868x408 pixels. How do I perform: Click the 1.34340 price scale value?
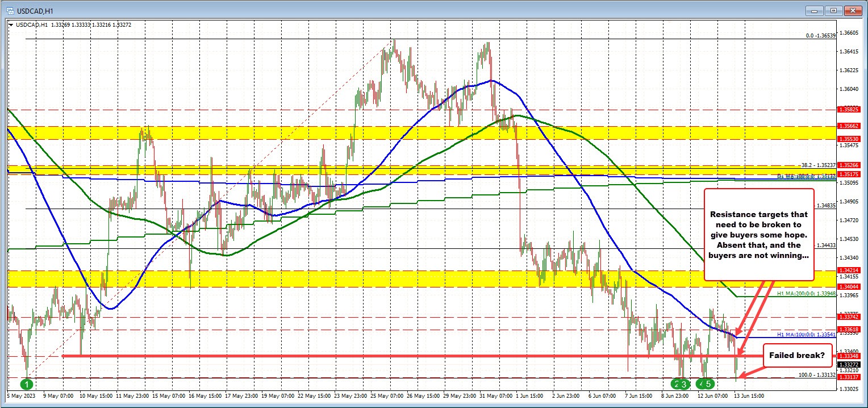[x=849, y=257]
